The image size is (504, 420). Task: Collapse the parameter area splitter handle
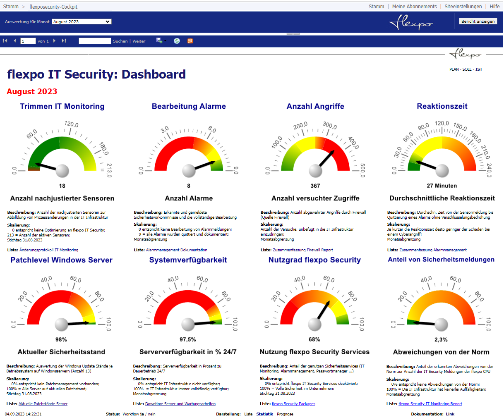point(293,34)
